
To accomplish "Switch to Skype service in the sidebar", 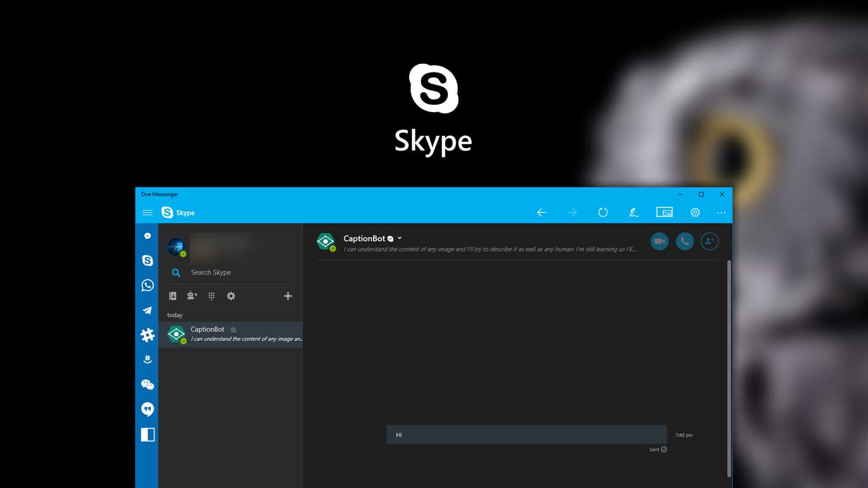I will (147, 260).
